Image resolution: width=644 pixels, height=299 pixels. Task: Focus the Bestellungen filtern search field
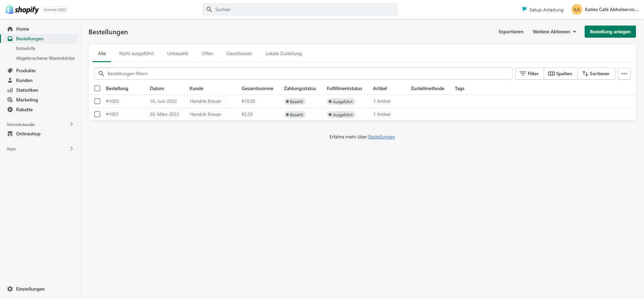302,74
